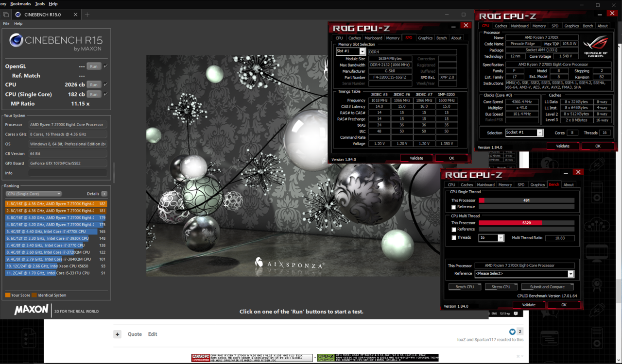Click OK in the CPU-Z Bench window

(564, 305)
